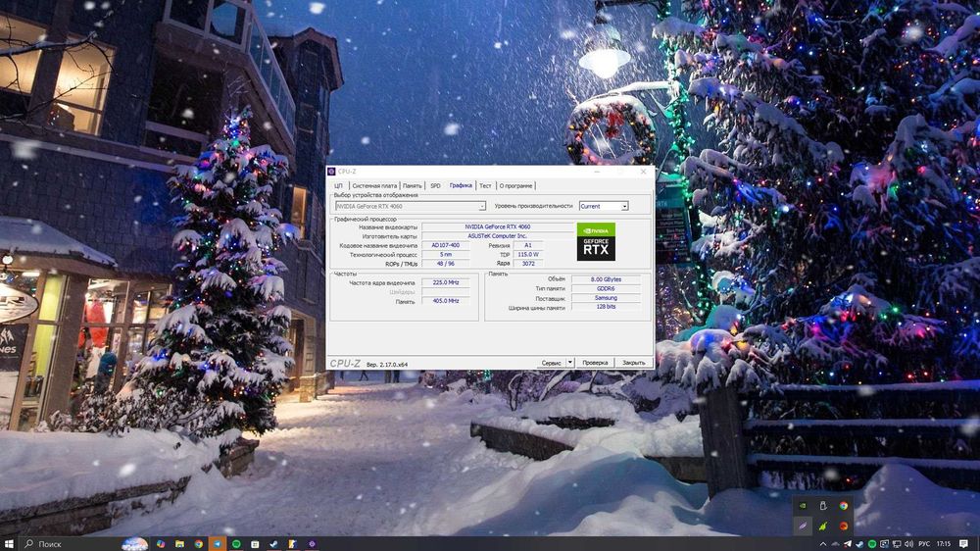The height and width of the screenshot is (551, 980).
Task: Open Spotify taskbar button next to Telegram
Action: pyautogui.click(x=236, y=544)
